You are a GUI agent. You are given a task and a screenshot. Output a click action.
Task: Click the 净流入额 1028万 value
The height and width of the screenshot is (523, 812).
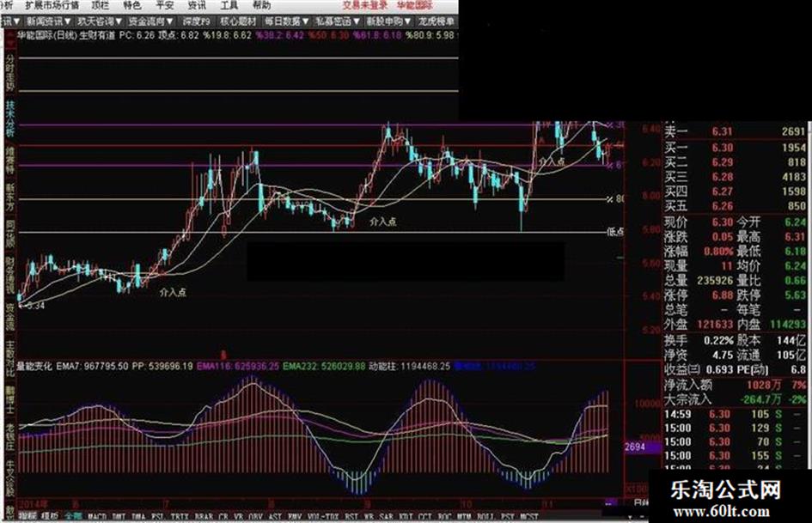763,386
